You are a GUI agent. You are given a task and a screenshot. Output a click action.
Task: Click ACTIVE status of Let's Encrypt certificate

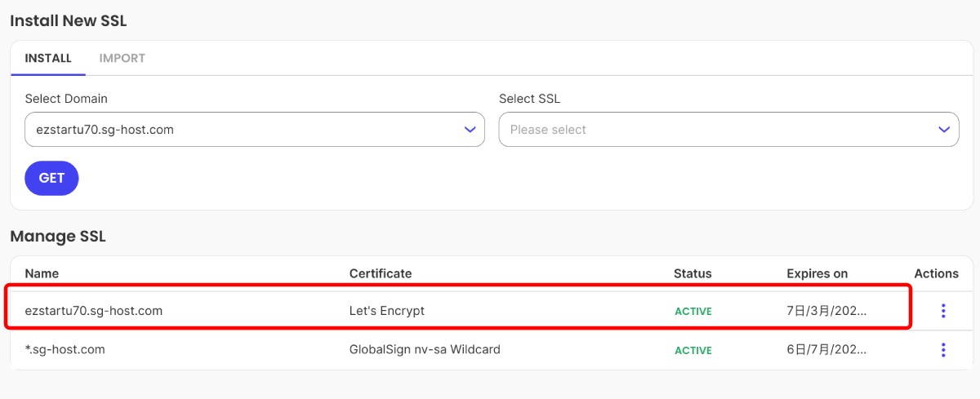point(693,312)
